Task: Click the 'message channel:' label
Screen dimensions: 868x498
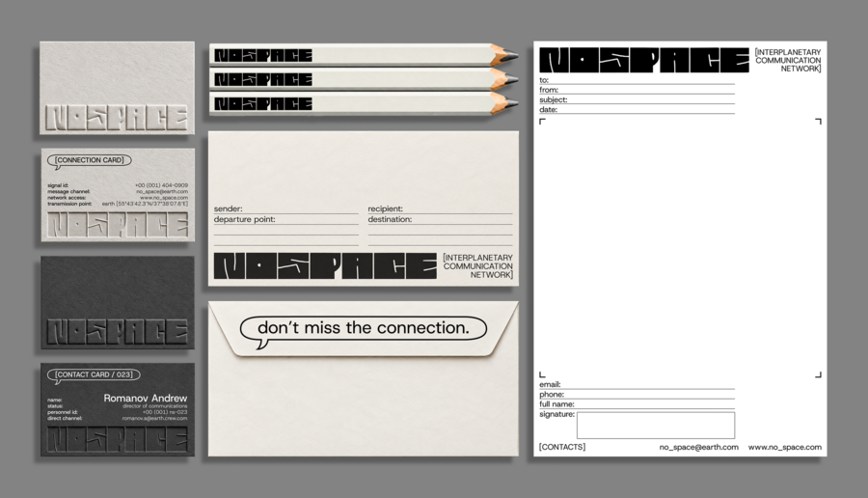Action: pos(68,192)
